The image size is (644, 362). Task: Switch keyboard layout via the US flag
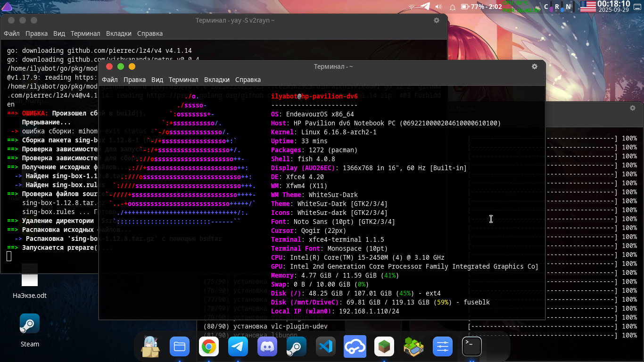[588, 7]
